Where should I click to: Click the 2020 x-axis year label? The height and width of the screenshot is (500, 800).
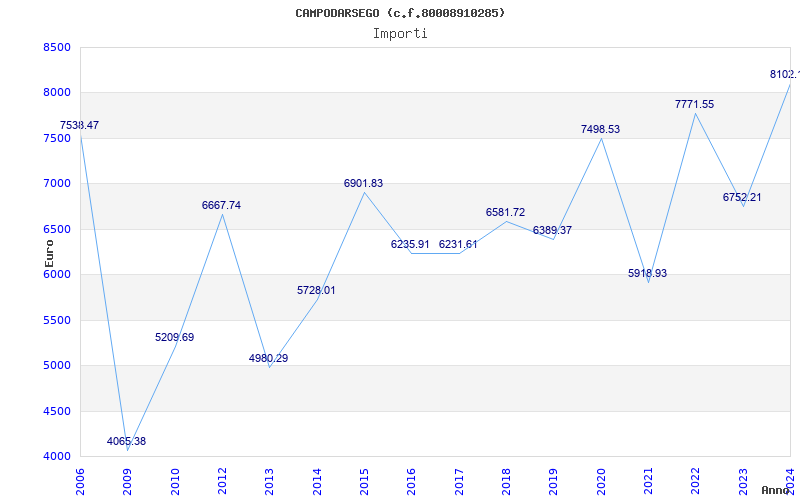(x=601, y=482)
